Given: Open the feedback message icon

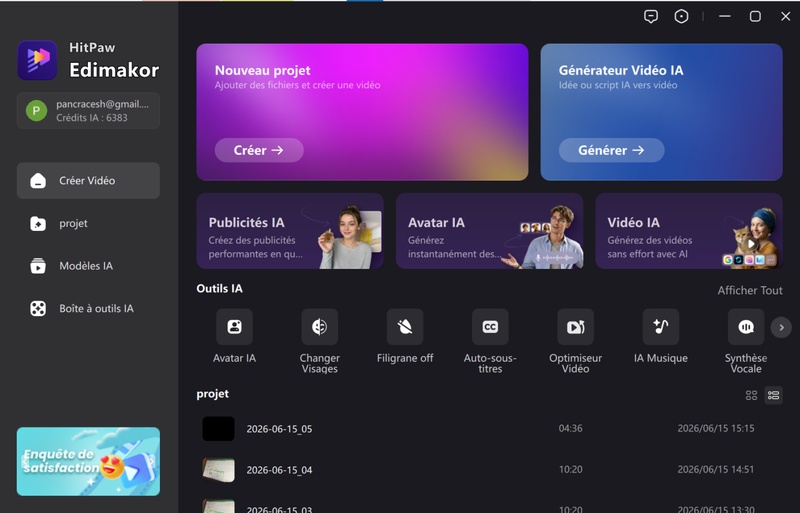Looking at the screenshot, I should (651, 16).
